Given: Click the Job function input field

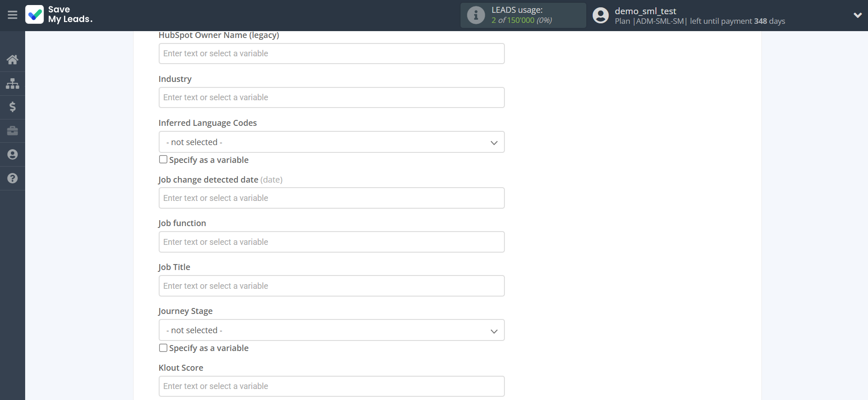Looking at the screenshot, I should pyautogui.click(x=331, y=242).
